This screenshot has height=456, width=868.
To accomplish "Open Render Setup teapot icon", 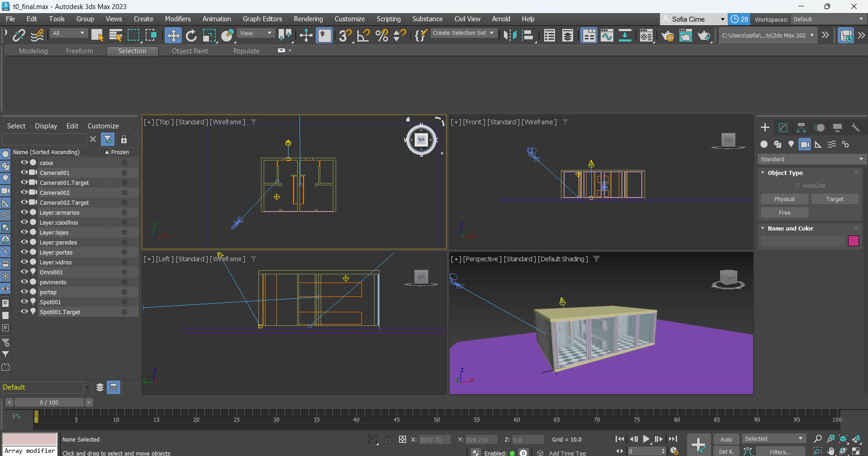I will click(x=668, y=35).
